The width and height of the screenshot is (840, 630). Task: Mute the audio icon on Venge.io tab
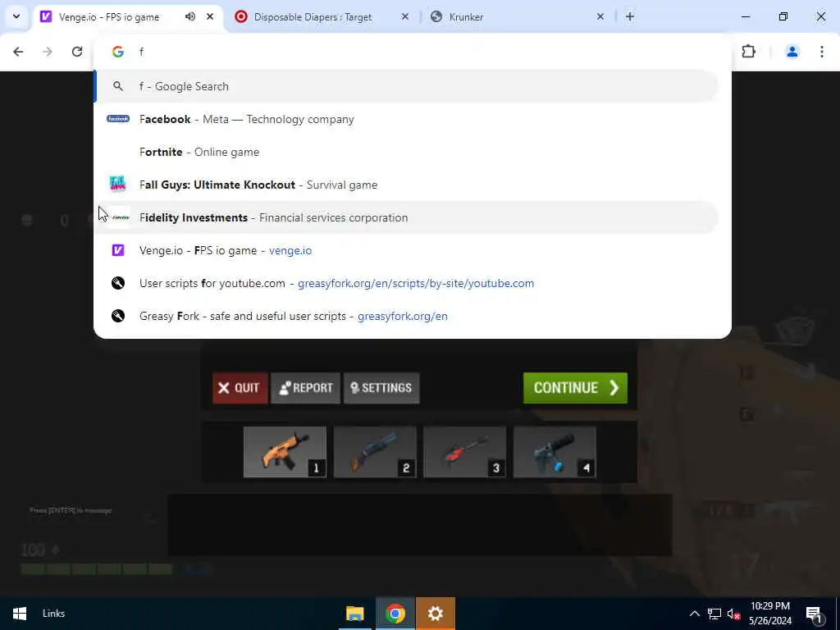[190, 16]
